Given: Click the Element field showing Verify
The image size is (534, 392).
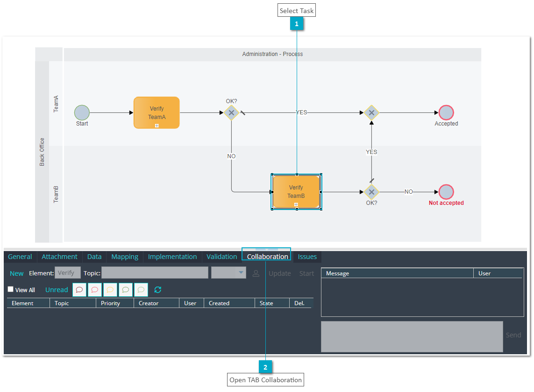Looking at the screenshot, I should pos(68,273).
